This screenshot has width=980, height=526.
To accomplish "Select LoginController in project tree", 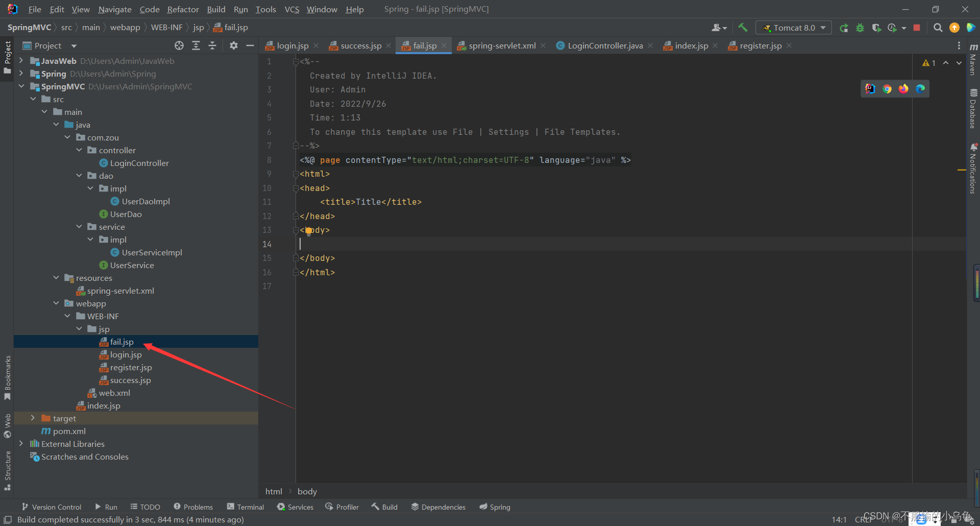I will [139, 163].
